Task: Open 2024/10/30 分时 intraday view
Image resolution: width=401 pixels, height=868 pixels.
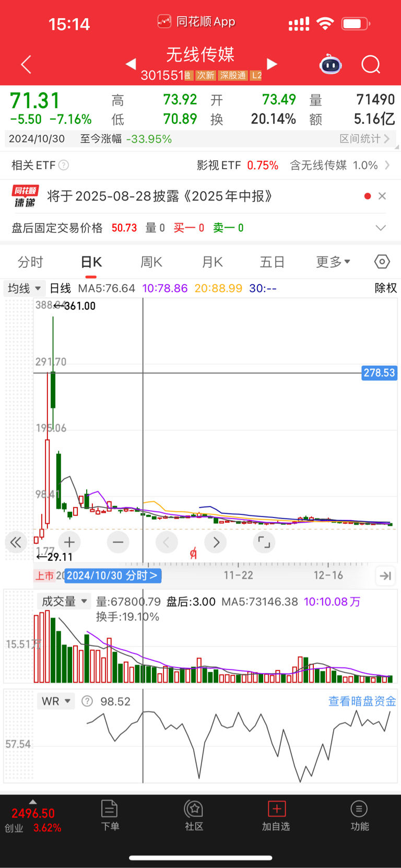Action: [x=113, y=576]
